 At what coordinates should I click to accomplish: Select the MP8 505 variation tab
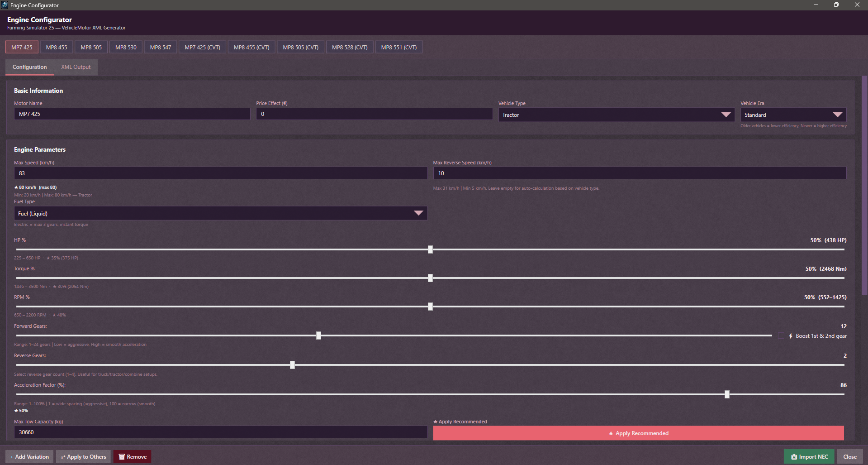click(x=91, y=47)
